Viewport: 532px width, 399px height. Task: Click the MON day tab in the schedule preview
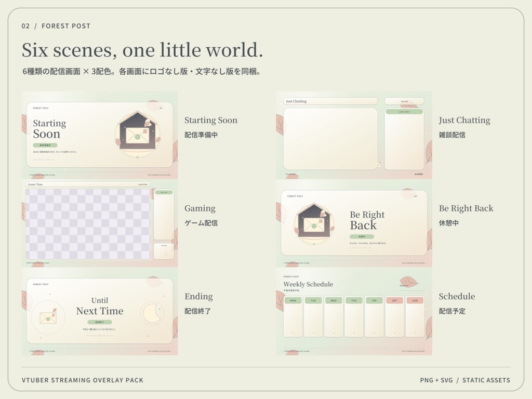pos(293,301)
